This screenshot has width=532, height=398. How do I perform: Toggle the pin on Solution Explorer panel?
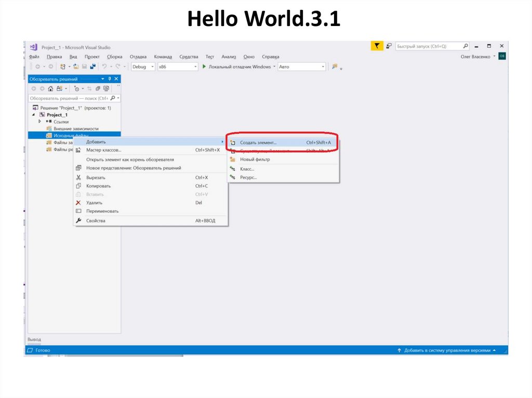pyautogui.click(x=110, y=79)
